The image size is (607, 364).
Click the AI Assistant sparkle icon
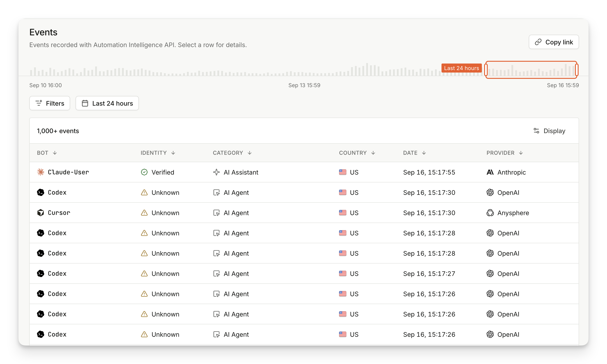(x=216, y=172)
